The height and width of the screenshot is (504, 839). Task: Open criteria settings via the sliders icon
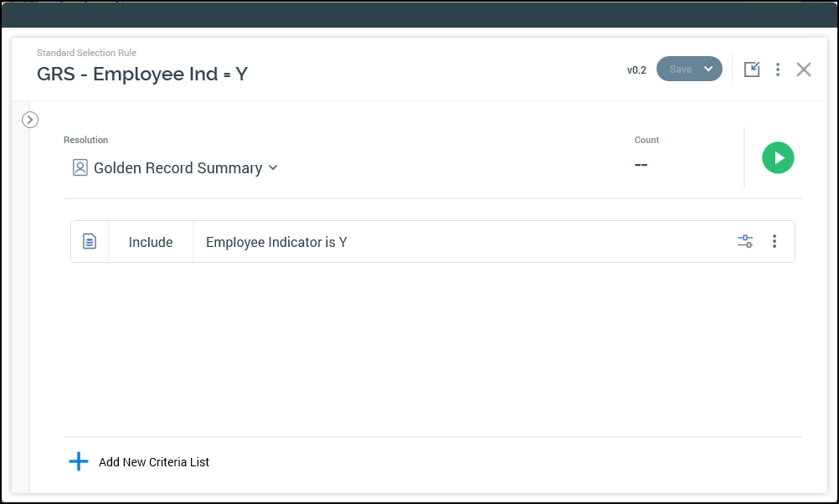coord(745,241)
